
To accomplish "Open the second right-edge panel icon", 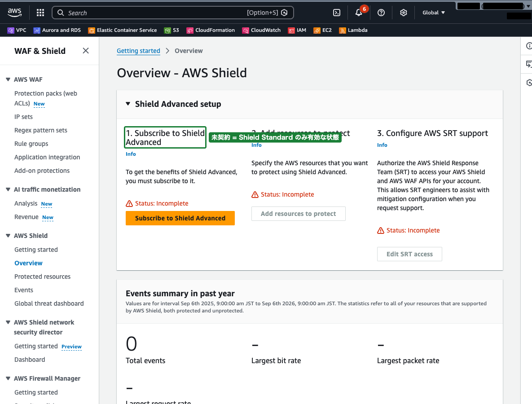I will 528,64.
